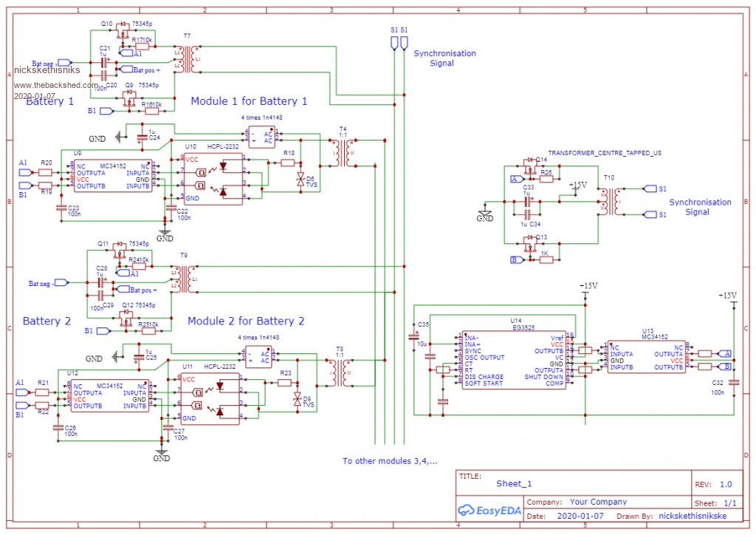The height and width of the screenshot is (535, 756).
Task: Click the U13 MC34152 driver chip
Action: pos(647,355)
